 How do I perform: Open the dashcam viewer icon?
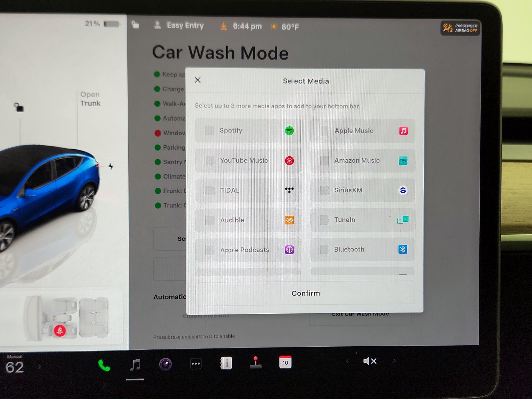(166, 364)
